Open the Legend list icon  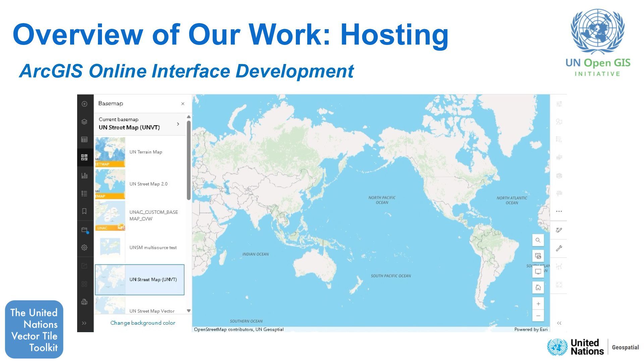pos(85,193)
